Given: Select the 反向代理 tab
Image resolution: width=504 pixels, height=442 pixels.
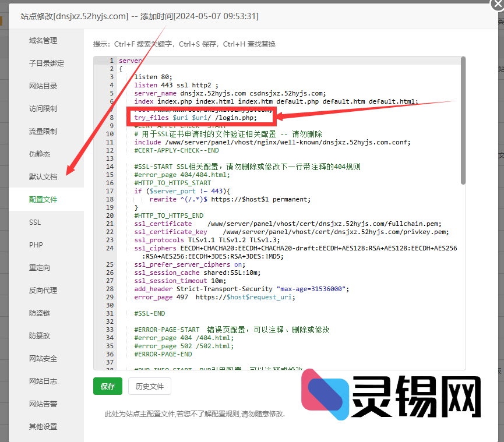Looking at the screenshot, I should [x=43, y=291].
